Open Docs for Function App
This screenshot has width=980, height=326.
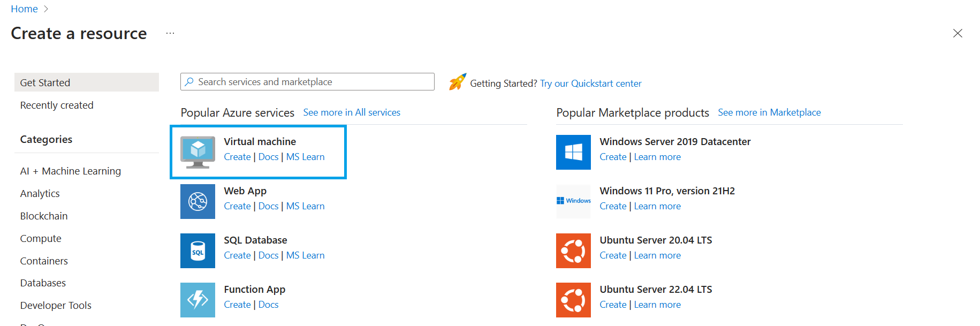pyautogui.click(x=268, y=305)
